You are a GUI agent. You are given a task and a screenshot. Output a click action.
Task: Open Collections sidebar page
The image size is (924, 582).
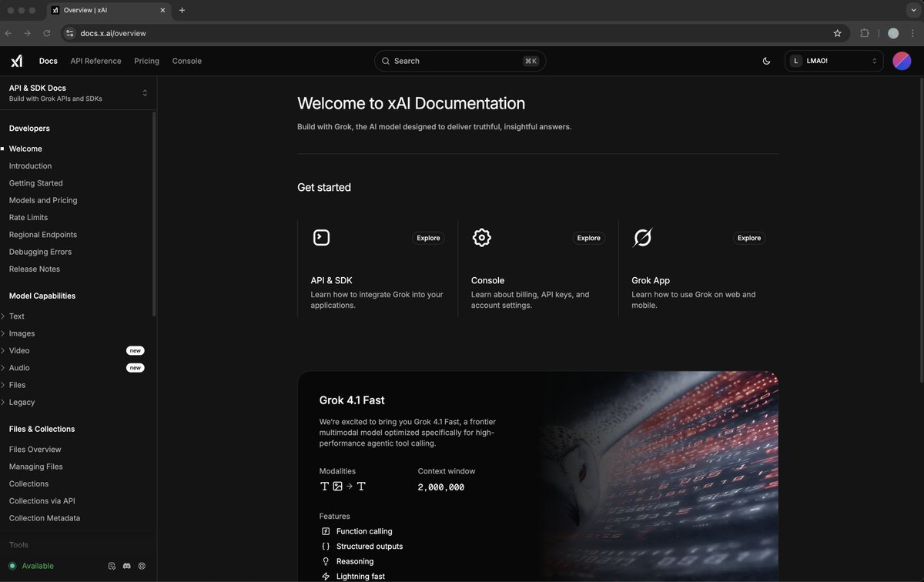(28, 483)
